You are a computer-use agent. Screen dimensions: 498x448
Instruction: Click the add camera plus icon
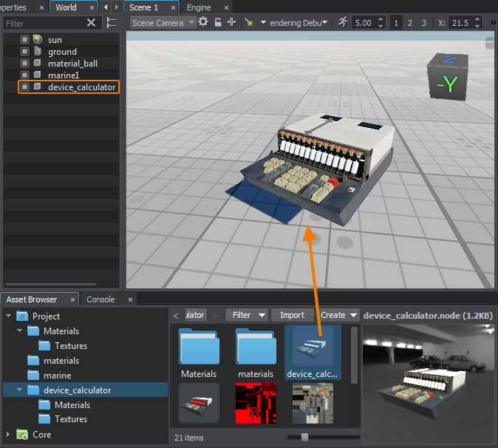click(x=232, y=23)
